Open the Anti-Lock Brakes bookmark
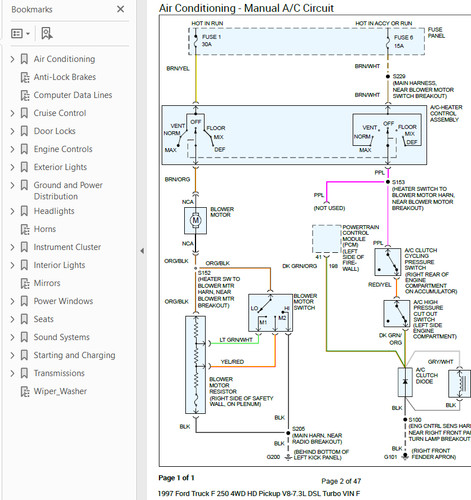471x500 pixels. coord(65,77)
